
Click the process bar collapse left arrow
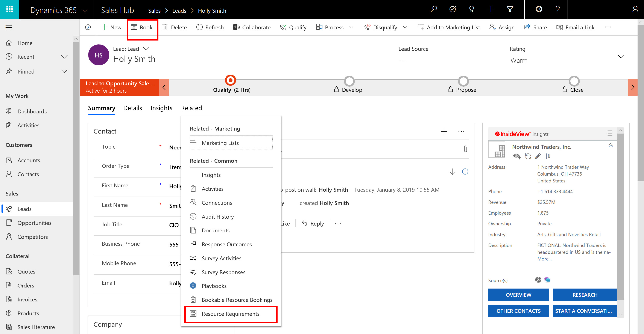tap(164, 87)
